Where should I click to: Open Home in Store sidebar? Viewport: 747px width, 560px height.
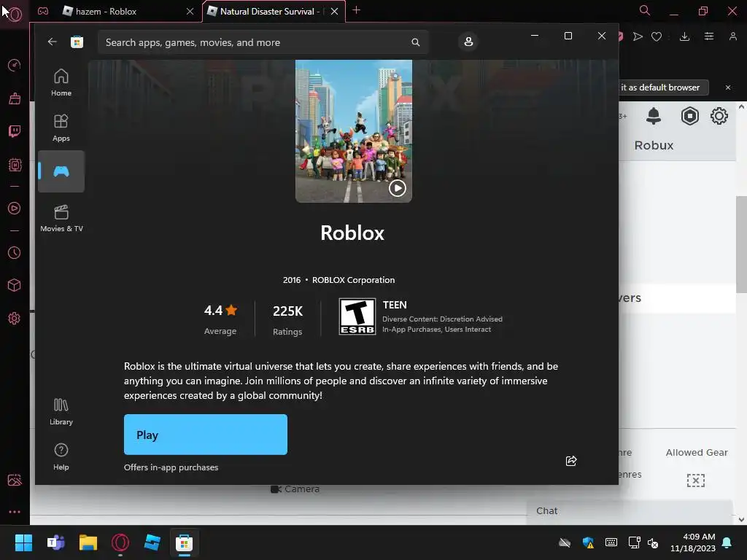tap(61, 82)
